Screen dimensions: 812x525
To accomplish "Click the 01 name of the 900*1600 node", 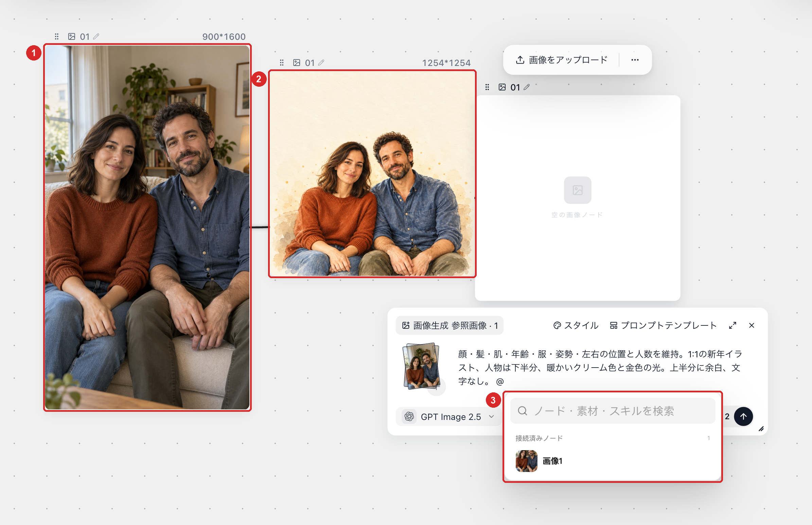I will coord(85,37).
